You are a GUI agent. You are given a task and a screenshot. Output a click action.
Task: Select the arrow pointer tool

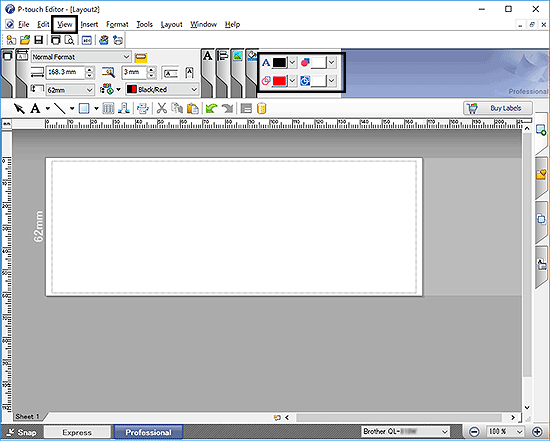click(19, 108)
